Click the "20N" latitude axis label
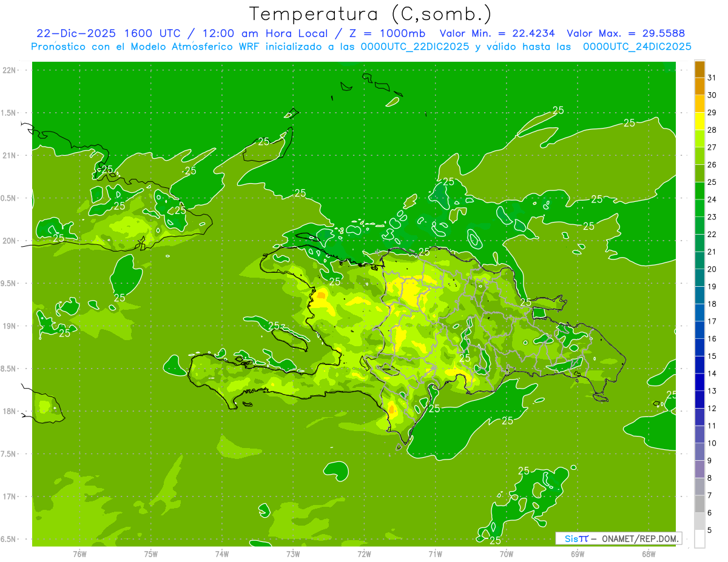The width and height of the screenshot is (728, 562). pos(8,241)
